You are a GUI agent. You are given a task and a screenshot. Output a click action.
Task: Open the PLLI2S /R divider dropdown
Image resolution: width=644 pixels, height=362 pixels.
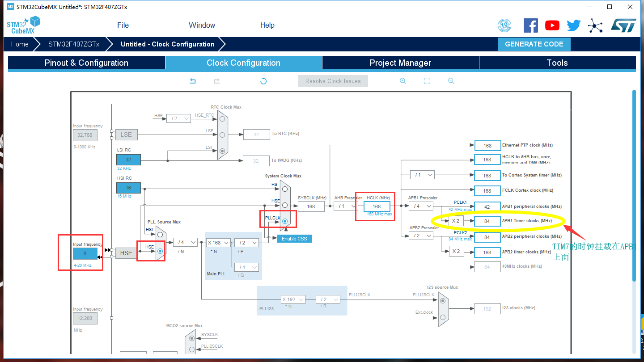coord(328,299)
